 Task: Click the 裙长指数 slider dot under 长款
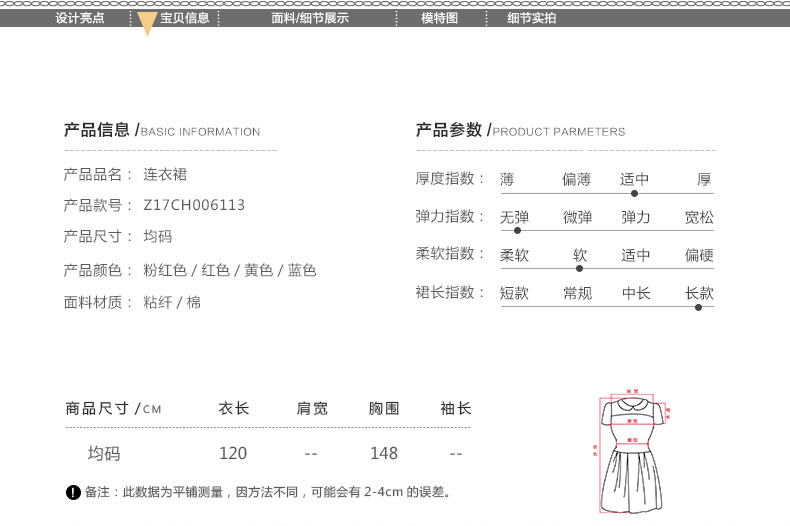click(x=698, y=307)
